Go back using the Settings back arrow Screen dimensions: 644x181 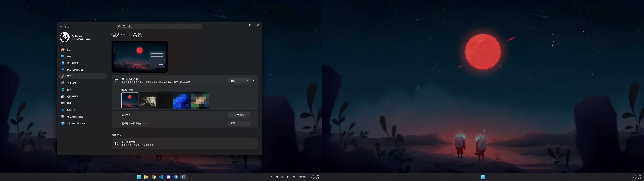pos(61,26)
